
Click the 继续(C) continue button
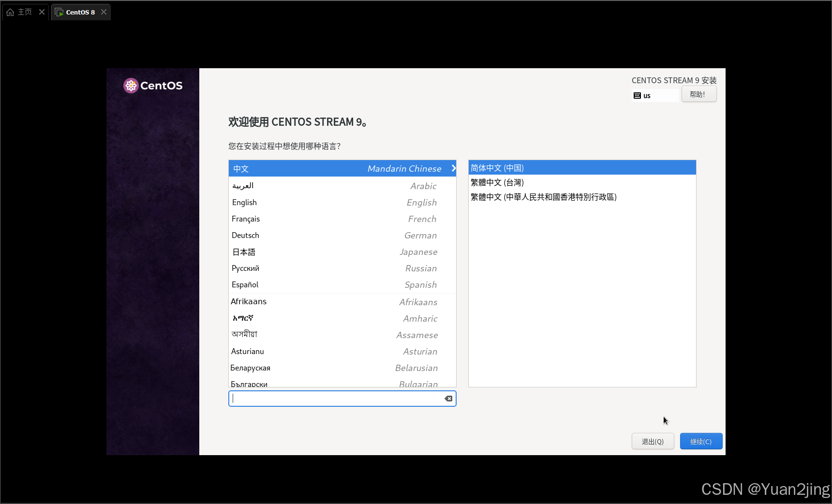pos(701,441)
